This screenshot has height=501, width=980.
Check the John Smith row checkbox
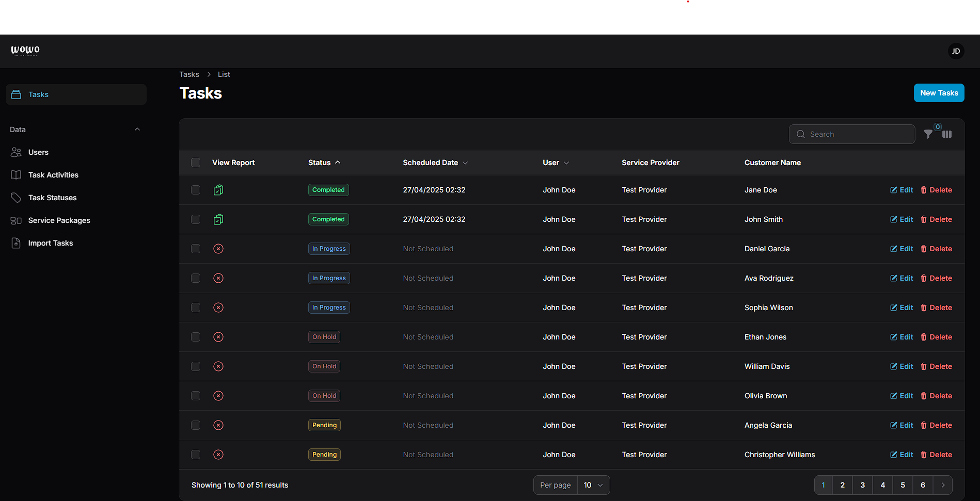[196, 219]
